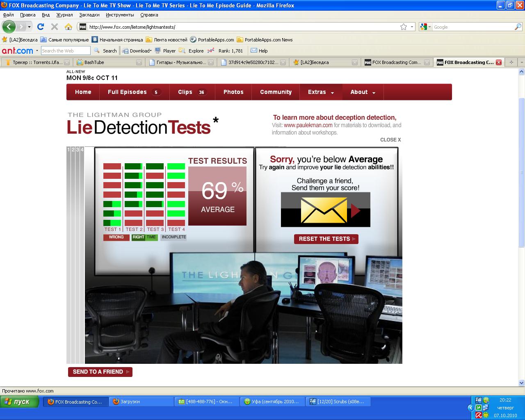This screenshot has width=525, height=420.
Task: Click the ant toolbar Search button
Action: [x=105, y=50]
